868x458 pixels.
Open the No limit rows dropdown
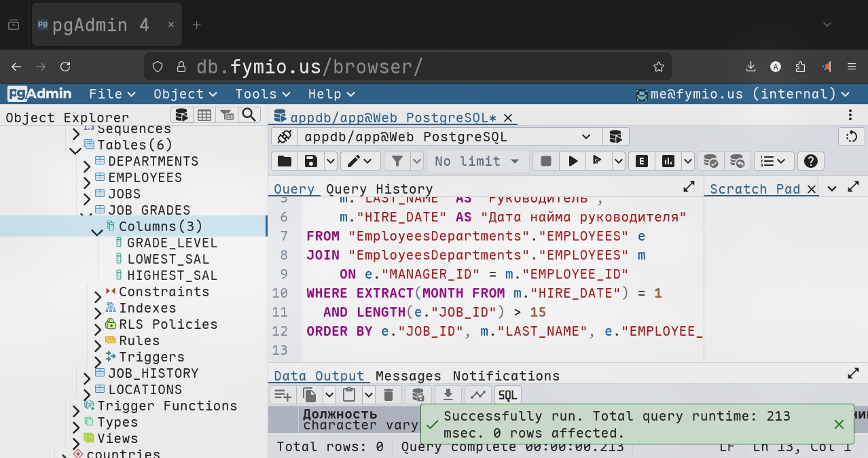click(x=477, y=161)
